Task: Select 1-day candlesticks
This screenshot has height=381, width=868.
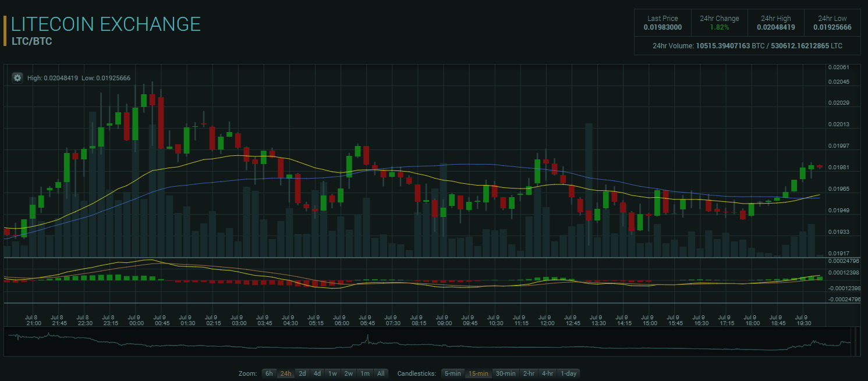Action: [569, 373]
